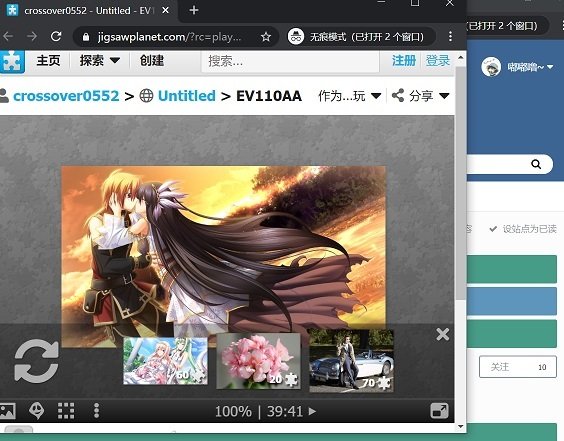Click the browser forward arrow
Image resolution: width=564 pixels, height=441 pixels.
[32, 36]
